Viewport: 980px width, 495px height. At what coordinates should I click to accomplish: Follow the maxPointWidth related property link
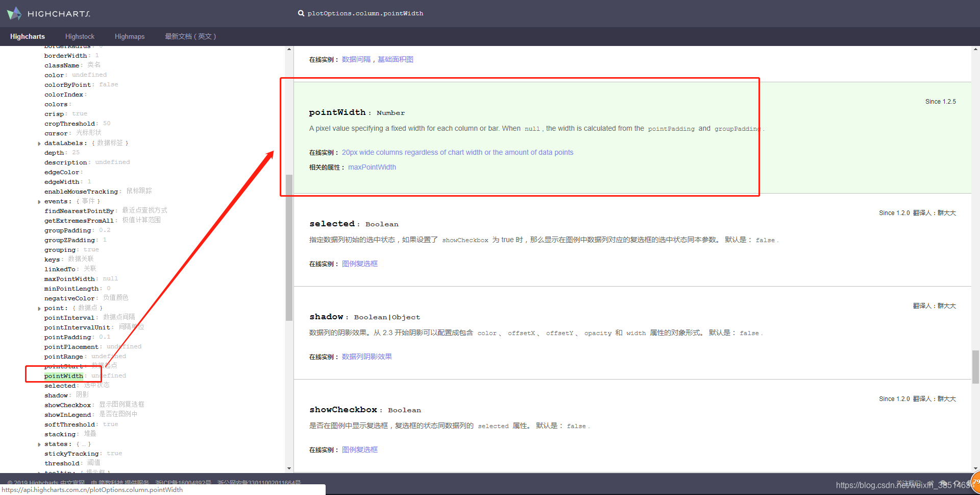372,167
